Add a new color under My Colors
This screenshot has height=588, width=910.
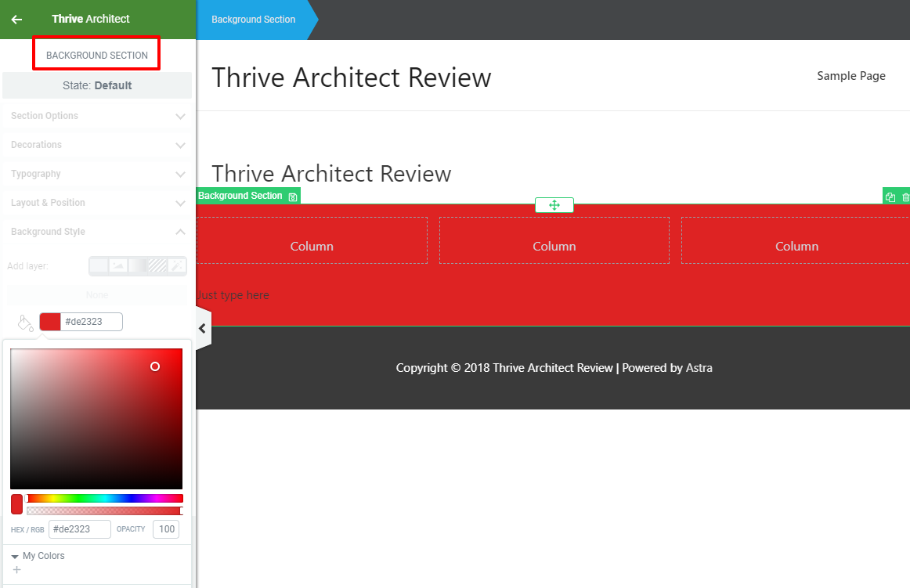16,570
